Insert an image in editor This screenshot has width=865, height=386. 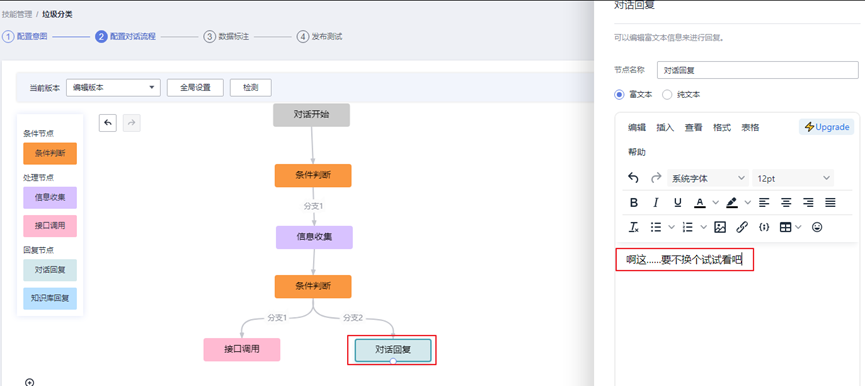click(x=720, y=227)
